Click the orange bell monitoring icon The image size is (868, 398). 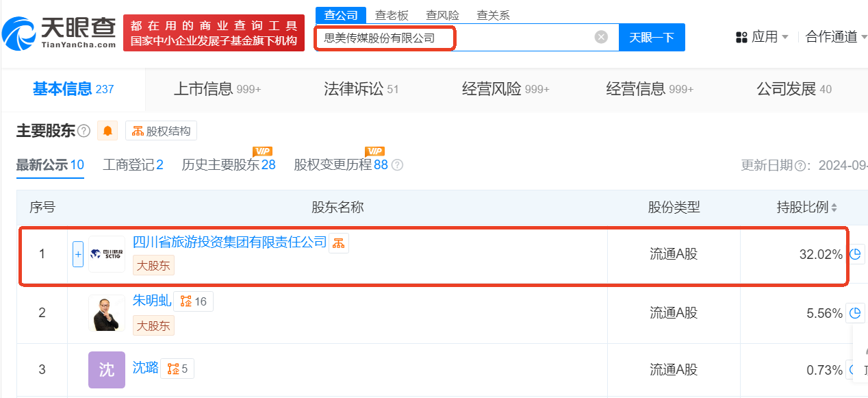(x=107, y=131)
